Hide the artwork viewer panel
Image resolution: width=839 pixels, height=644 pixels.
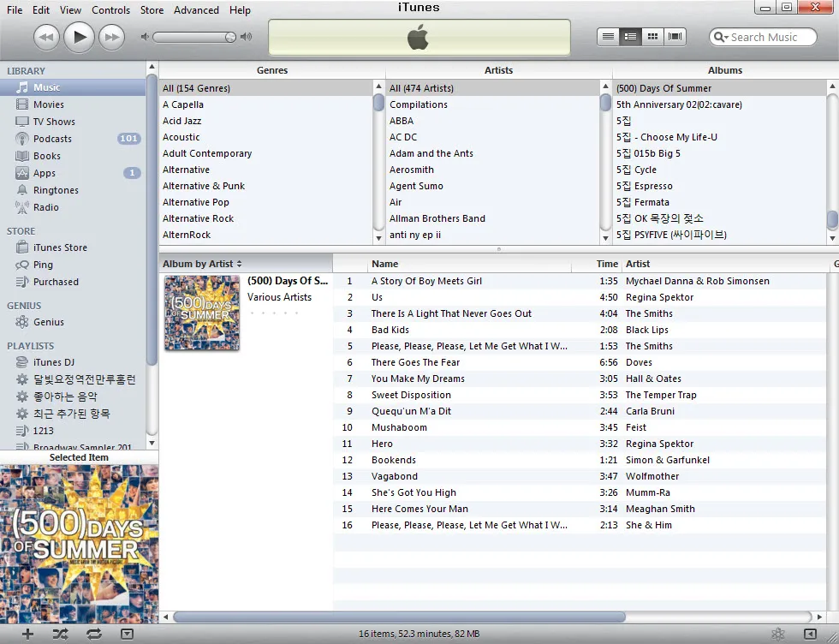(x=127, y=634)
